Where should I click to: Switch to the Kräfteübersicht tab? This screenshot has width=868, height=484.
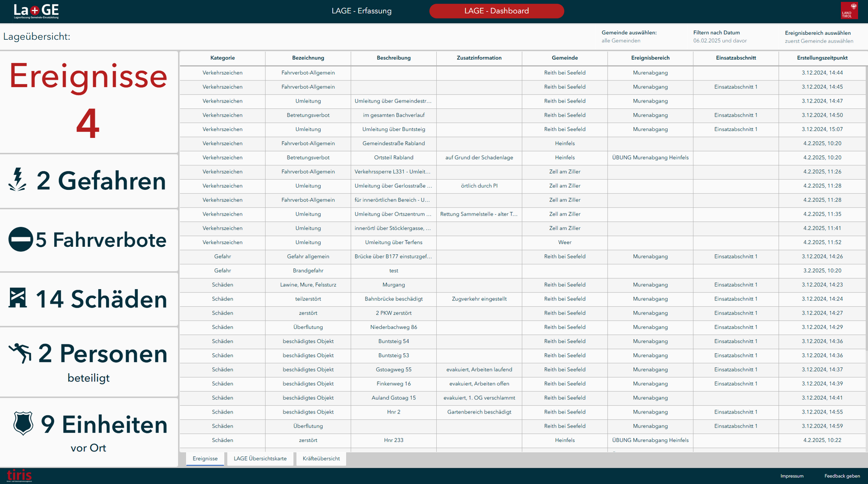click(x=321, y=459)
